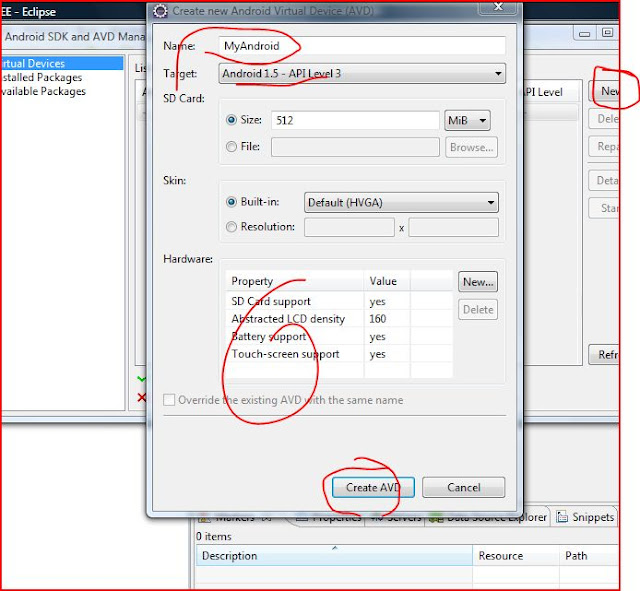Click the Path column header in Eclipse
The height and width of the screenshot is (591, 640).
589,555
